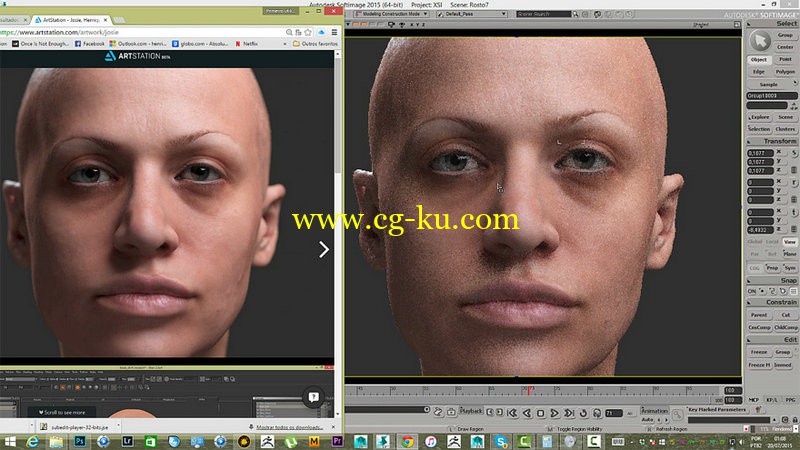Play animation backwards
This screenshot has height=450, width=800.
click(x=527, y=413)
